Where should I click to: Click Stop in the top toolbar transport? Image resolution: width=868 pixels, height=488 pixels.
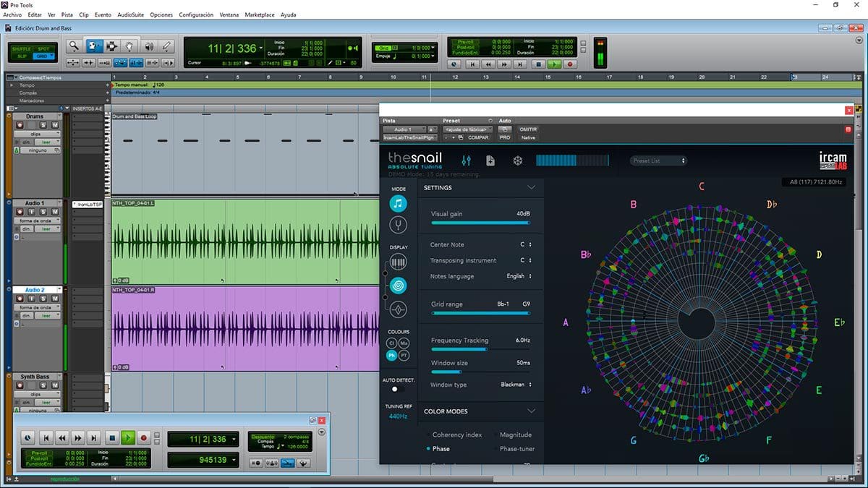pyautogui.click(x=538, y=64)
